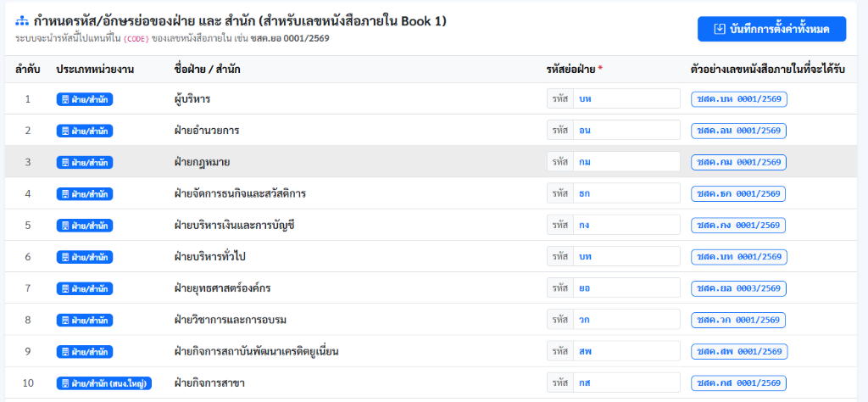Click the building icon badge for ฝ่ายจัดการธนกิจและสวัสดิการ
This screenshot has width=868, height=402.
85,194
